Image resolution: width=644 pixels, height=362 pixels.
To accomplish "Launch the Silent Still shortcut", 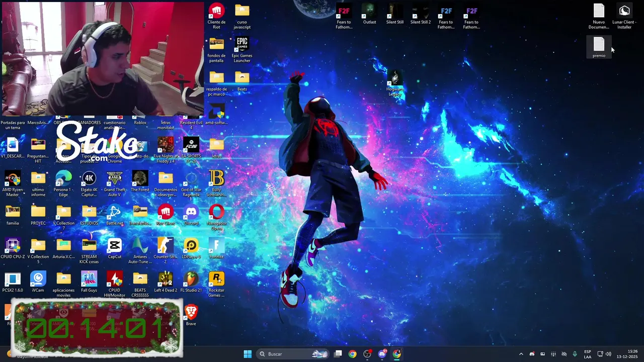I will click(395, 14).
